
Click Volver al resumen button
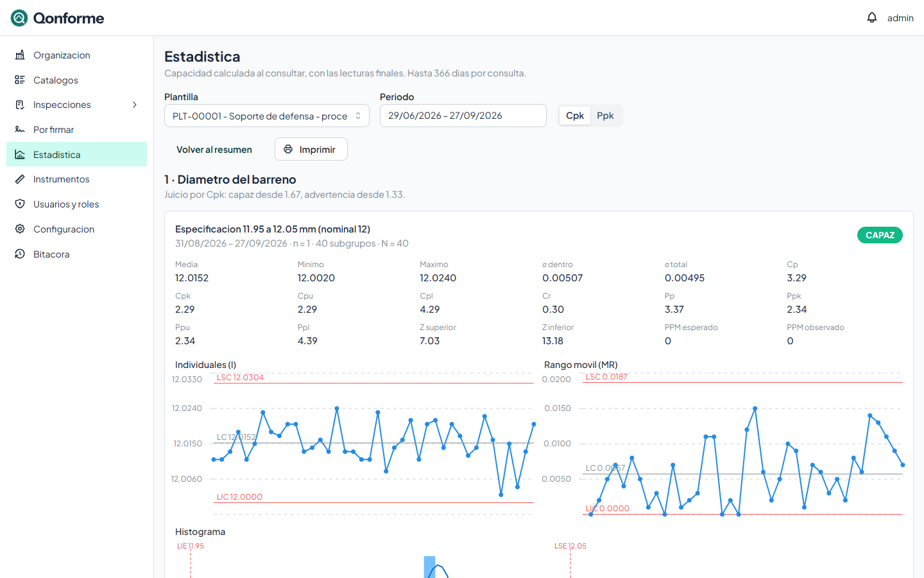214,149
